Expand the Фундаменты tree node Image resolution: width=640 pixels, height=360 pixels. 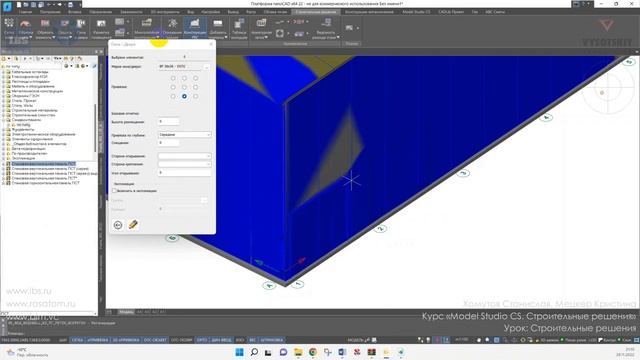tap(3, 129)
